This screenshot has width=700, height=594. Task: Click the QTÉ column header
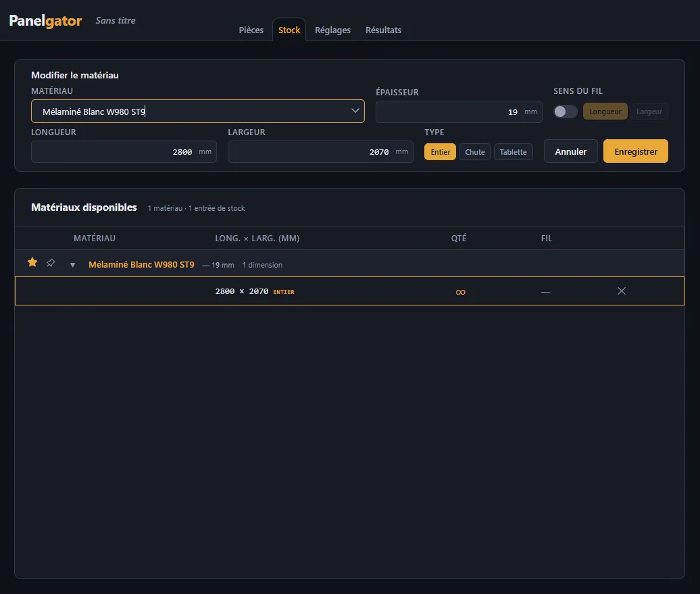click(459, 238)
